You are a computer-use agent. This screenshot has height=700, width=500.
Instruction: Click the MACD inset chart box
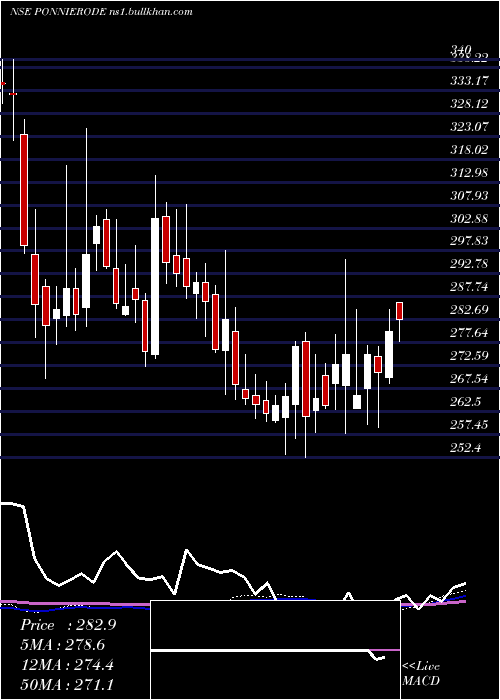click(275, 650)
